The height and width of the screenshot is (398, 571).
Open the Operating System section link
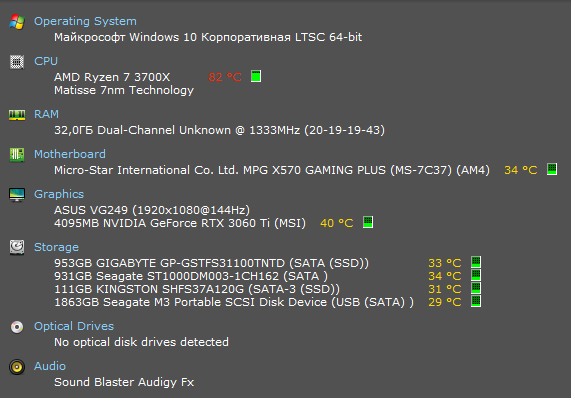tap(85, 21)
